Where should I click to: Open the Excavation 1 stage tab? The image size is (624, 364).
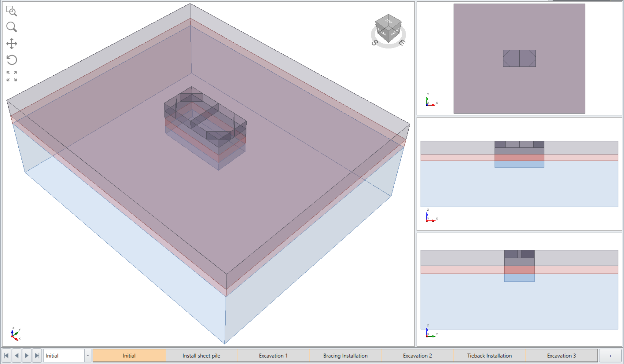273,356
